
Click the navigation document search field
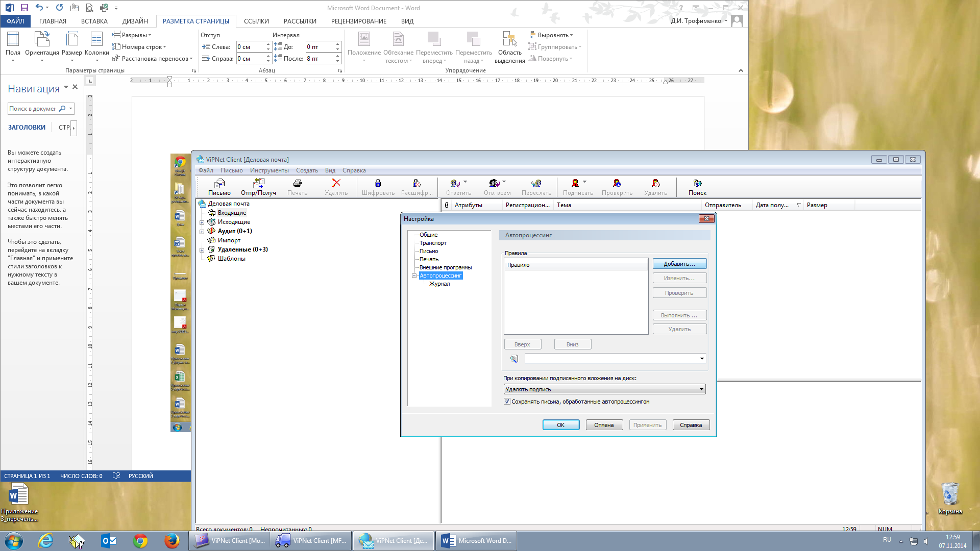tap(33, 109)
